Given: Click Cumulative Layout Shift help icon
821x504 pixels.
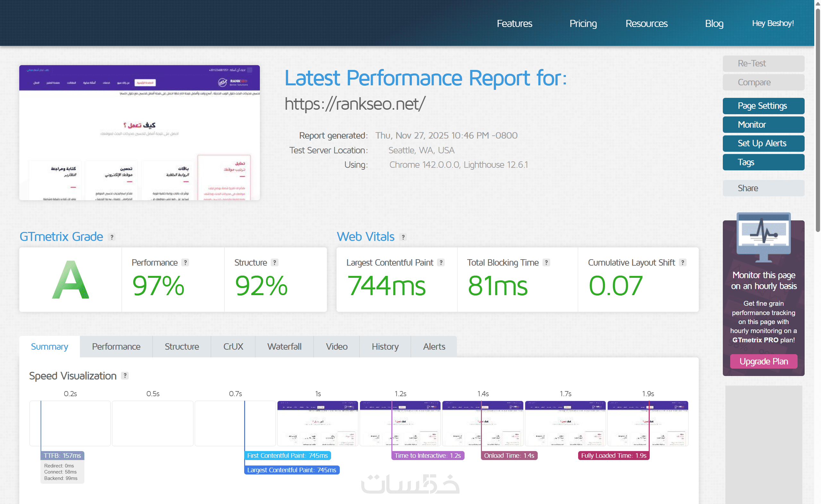Looking at the screenshot, I should point(682,263).
